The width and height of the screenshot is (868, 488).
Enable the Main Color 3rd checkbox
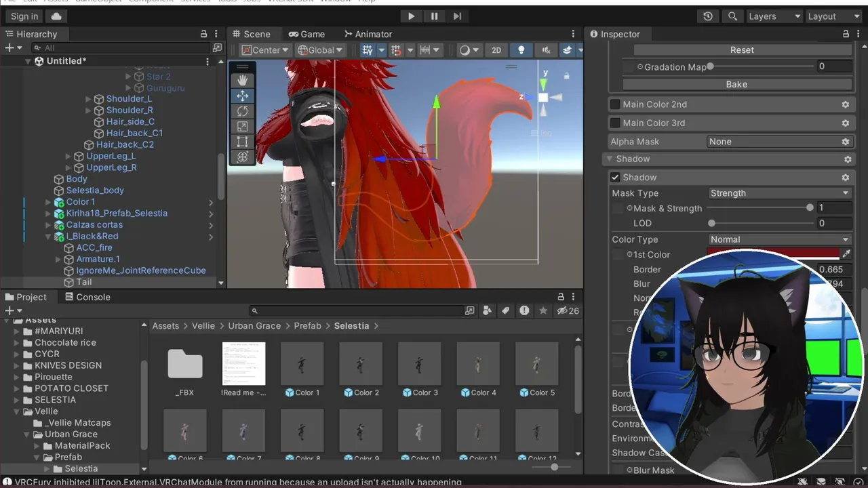point(615,123)
